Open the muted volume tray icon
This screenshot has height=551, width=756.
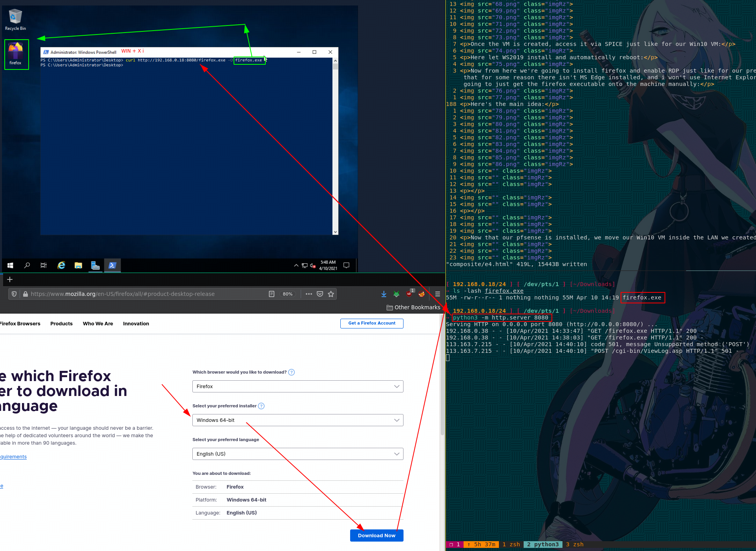tap(313, 266)
